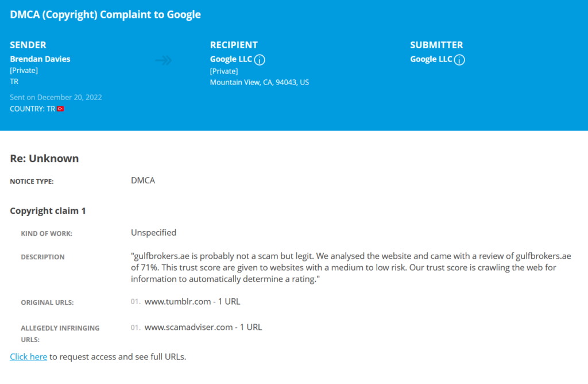Click the 'COUNTRY: TR' label
Screen dimensions: 588x384
coord(32,109)
